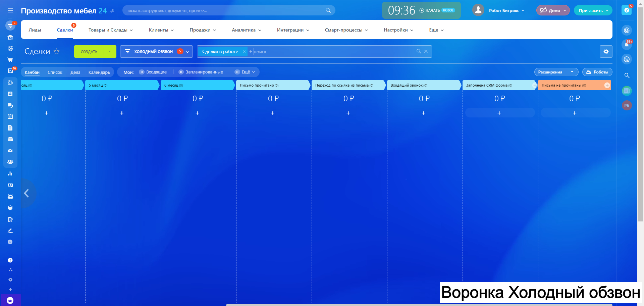Open the people group icon in the left sidebar
This screenshot has width=644, height=306.
[x=10, y=162]
